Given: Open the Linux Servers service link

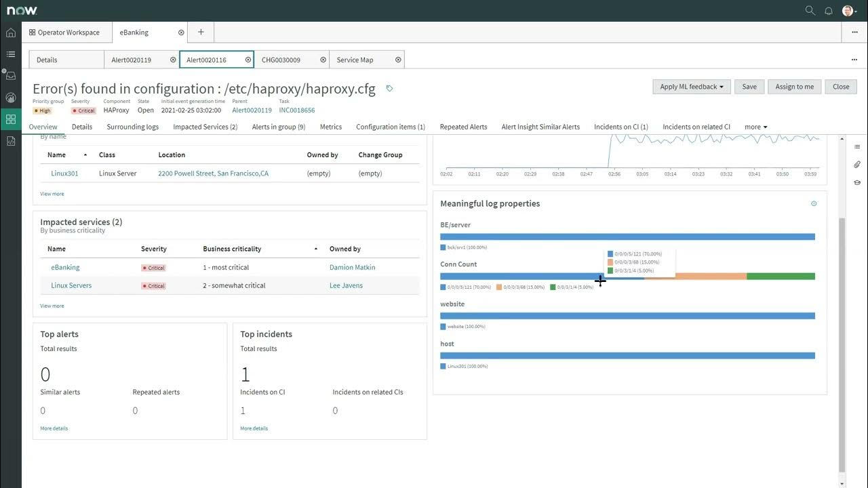Looking at the screenshot, I should [71, 285].
